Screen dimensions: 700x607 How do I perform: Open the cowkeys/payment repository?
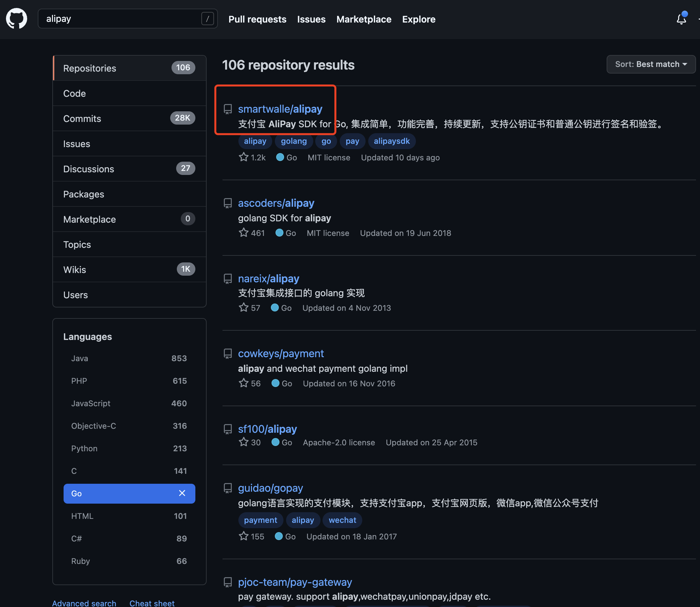(x=280, y=354)
